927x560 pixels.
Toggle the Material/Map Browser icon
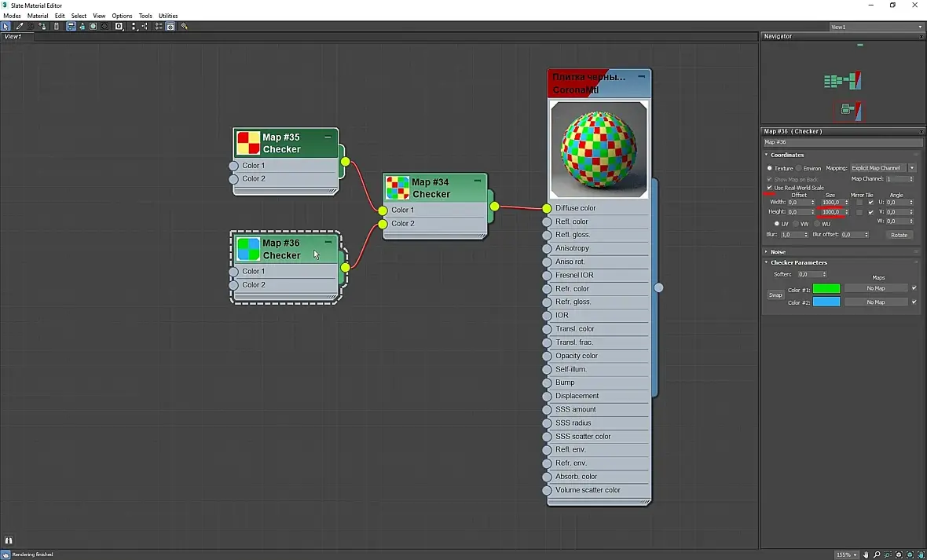(x=159, y=26)
